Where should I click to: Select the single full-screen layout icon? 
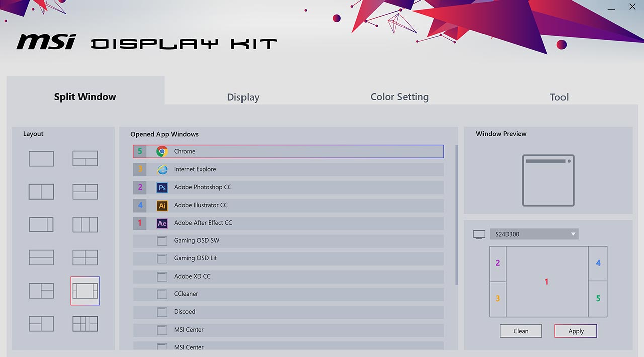tap(41, 158)
